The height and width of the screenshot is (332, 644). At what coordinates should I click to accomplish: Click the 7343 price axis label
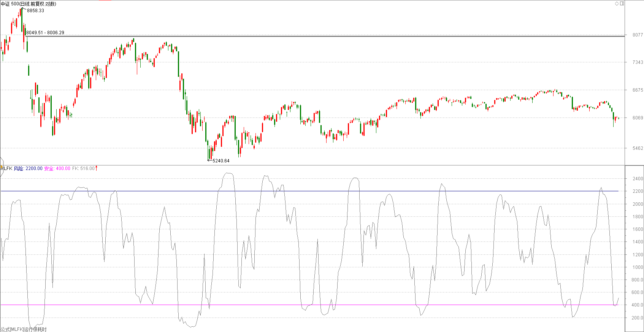(x=638, y=62)
